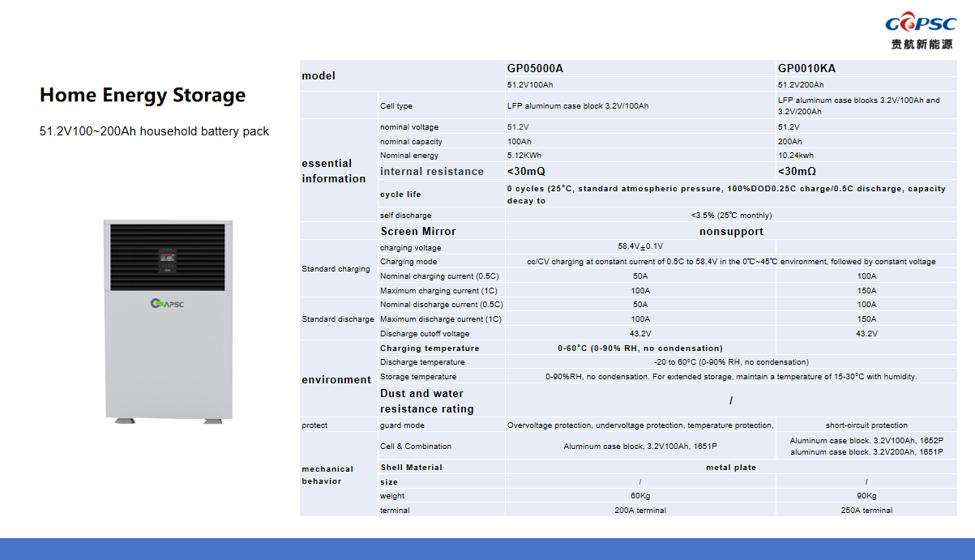Select the Screen Mirror table cell
This screenshot has height=560, width=975.
pos(418,232)
